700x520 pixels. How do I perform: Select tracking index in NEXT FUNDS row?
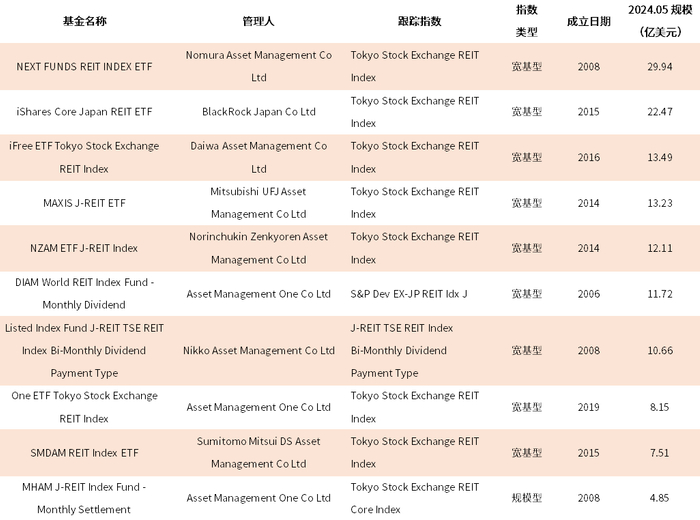pos(415,67)
